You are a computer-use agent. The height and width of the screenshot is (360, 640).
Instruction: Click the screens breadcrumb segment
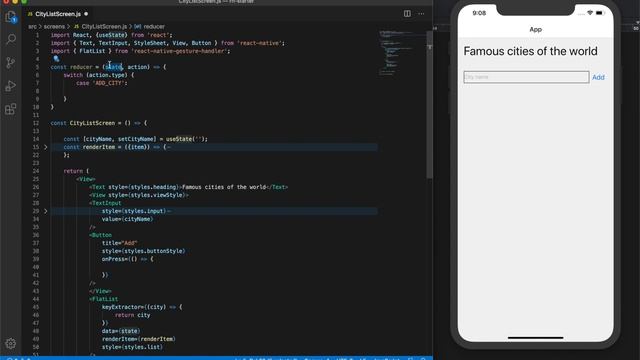54,27
